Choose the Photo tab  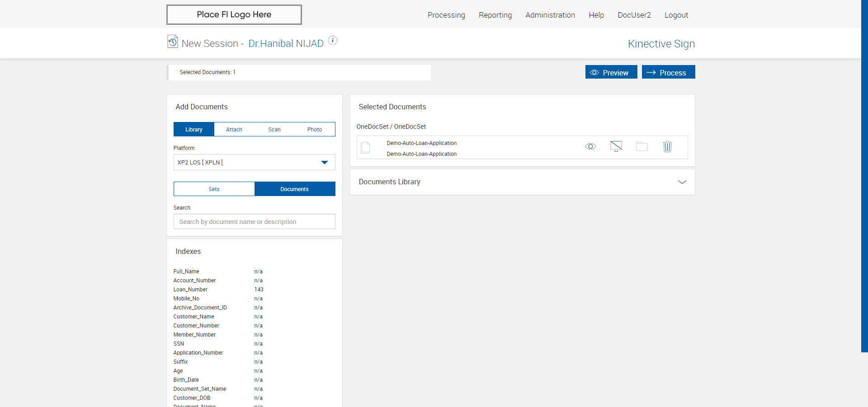pos(315,130)
